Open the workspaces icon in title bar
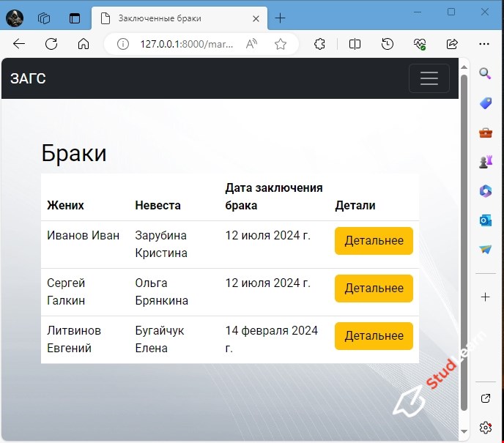The image size is (504, 443). (x=44, y=18)
